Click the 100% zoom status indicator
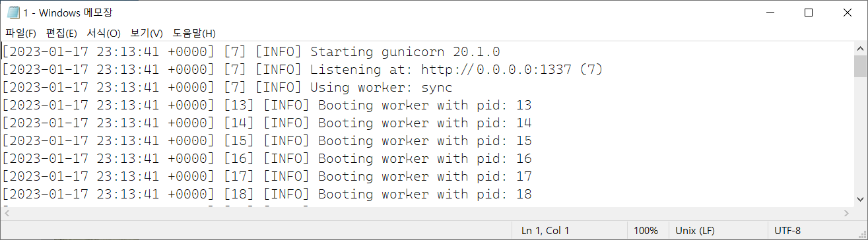 [x=646, y=230]
